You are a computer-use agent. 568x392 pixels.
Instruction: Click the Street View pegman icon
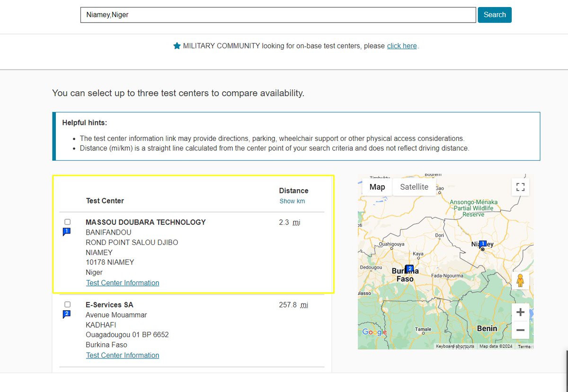520,280
